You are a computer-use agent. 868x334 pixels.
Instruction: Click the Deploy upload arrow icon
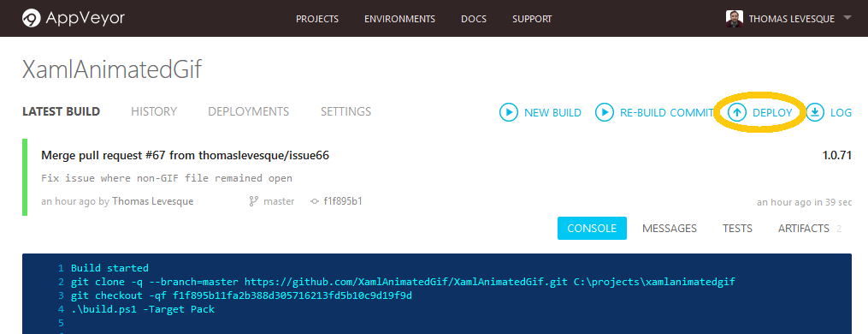737,113
